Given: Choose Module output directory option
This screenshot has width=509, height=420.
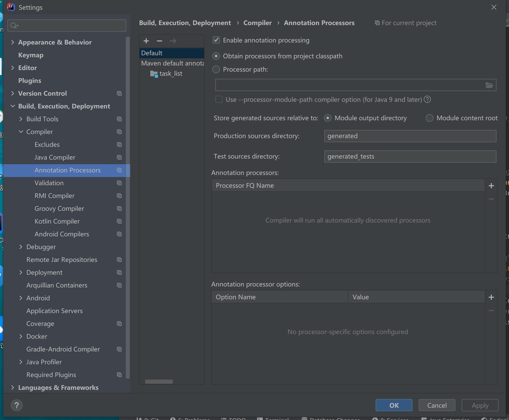Looking at the screenshot, I should [x=327, y=118].
